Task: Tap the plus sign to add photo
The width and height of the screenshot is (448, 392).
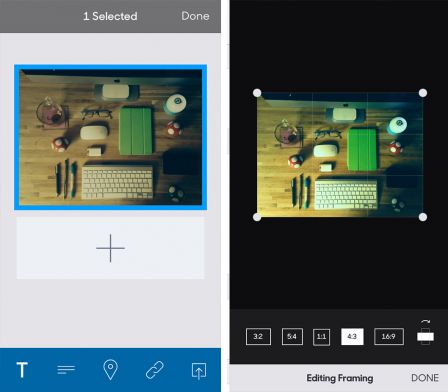Action: pos(110,248)
